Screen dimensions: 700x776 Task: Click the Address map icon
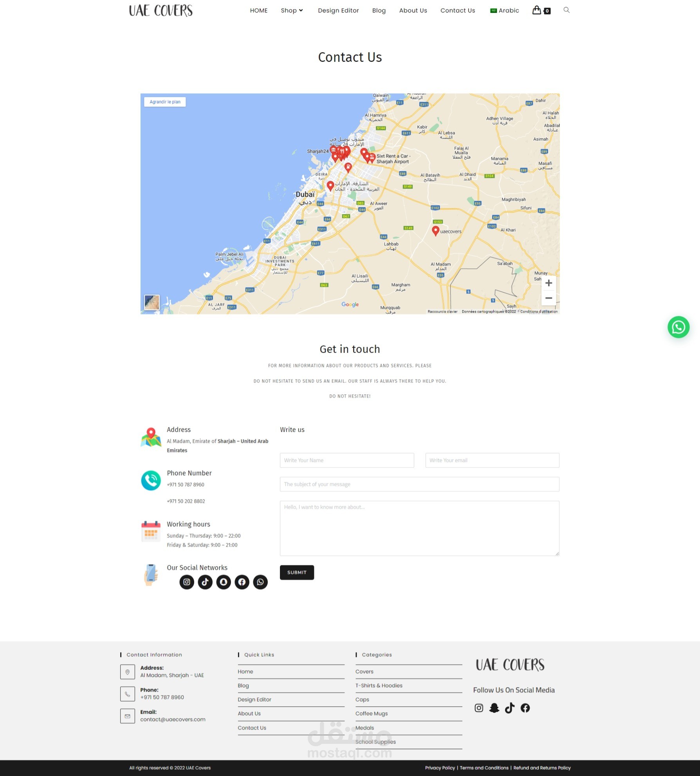151,437
